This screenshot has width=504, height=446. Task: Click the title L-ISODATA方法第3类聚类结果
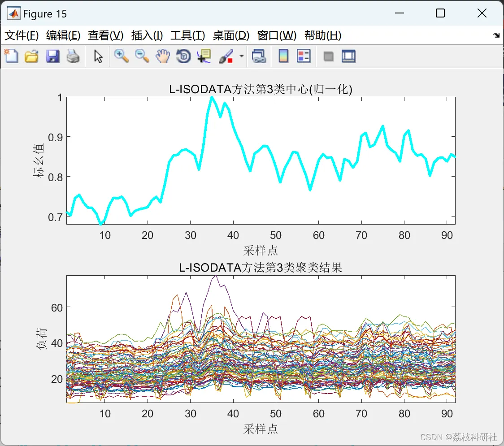tap(261, 268)
